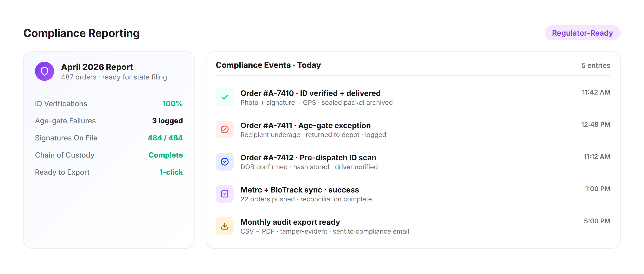This screenshot has height=274, width=644.
Task: Click the April 2026 Report heading
Action: tap(97, 67)
